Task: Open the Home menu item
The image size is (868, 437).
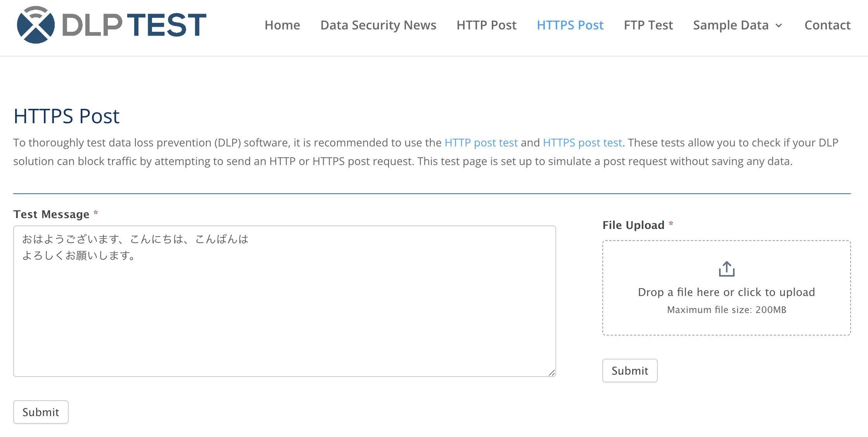Action: point(282,25)
